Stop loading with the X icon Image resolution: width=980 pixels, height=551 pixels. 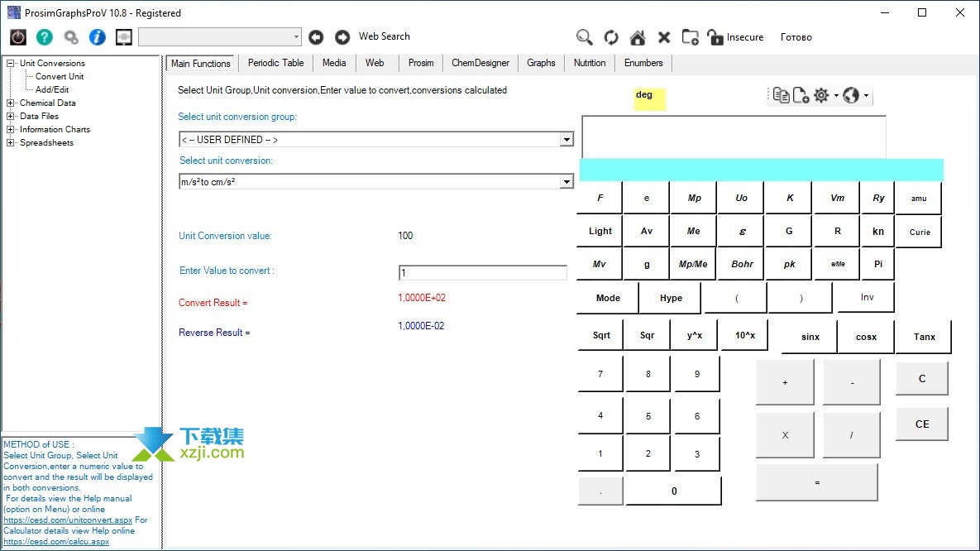click(x=664, y=37)
